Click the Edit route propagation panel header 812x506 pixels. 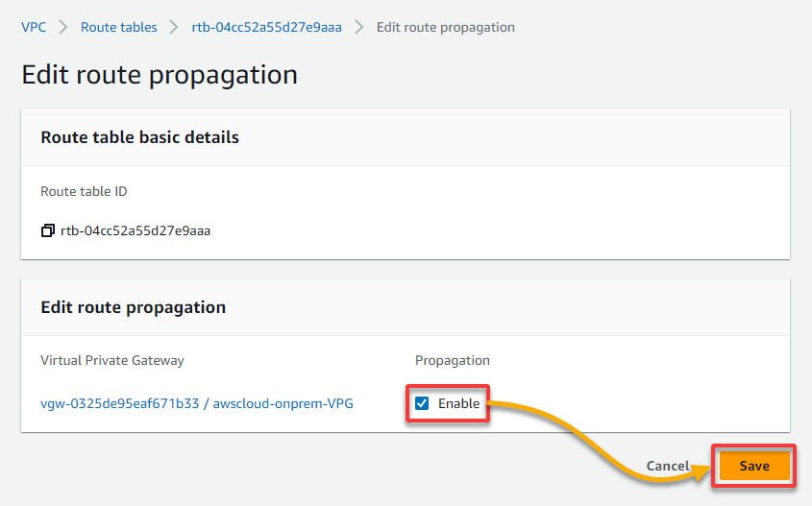click(133, 307)
